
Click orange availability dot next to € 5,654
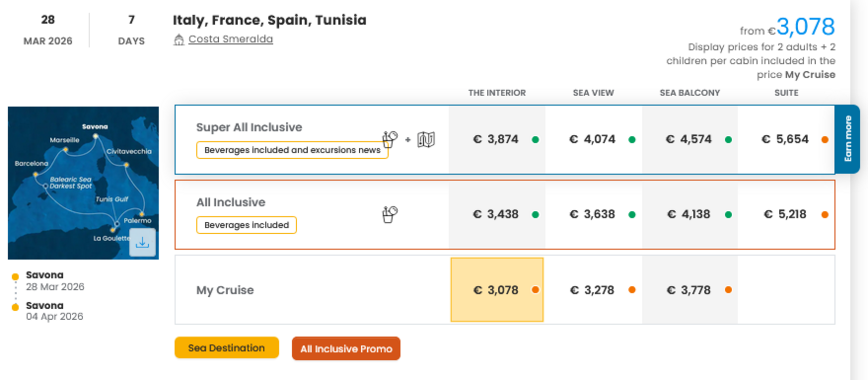825,140
